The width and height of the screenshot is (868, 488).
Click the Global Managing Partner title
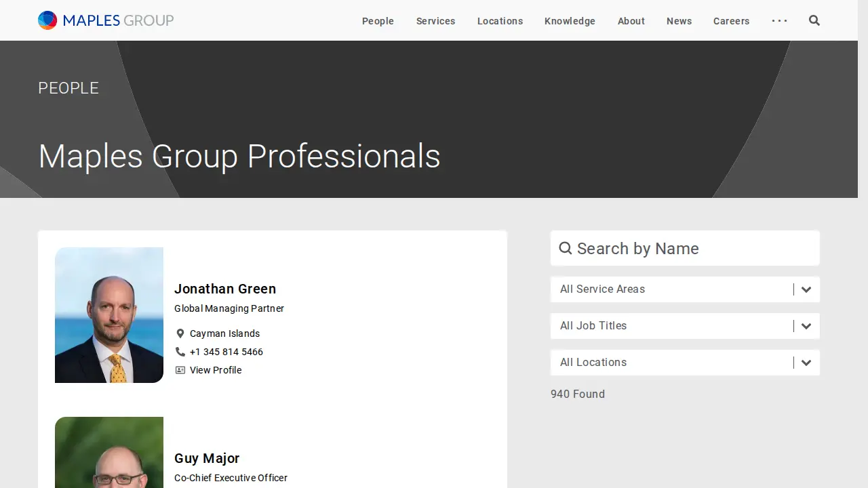tap(229, 308)
